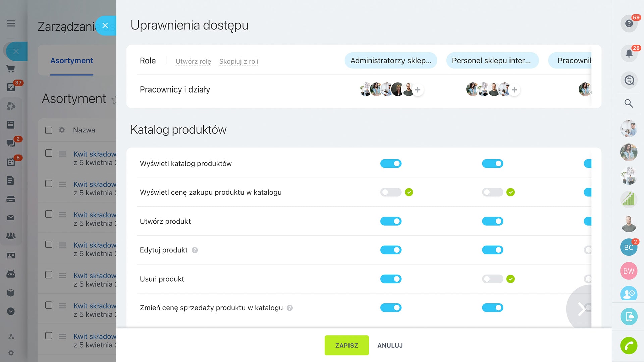Toggle Utwórz produkt for Administratorzy sklepu

(391, 221)
